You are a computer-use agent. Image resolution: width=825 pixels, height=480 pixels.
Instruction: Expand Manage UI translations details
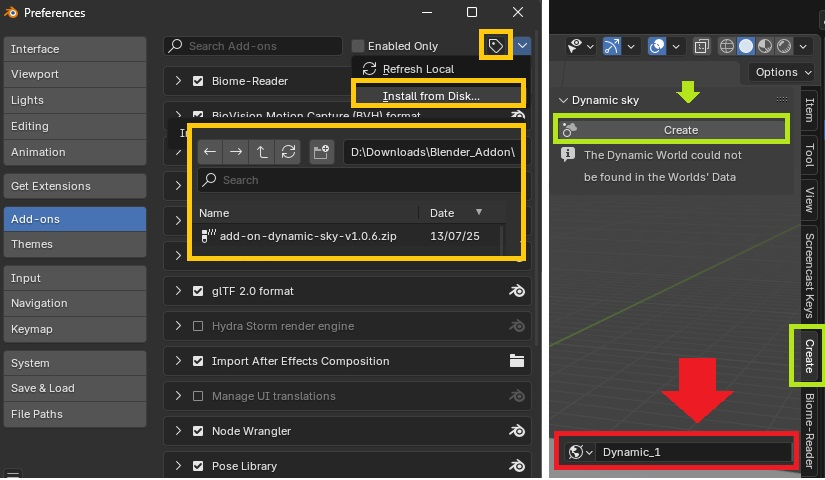tap(178, 396)
